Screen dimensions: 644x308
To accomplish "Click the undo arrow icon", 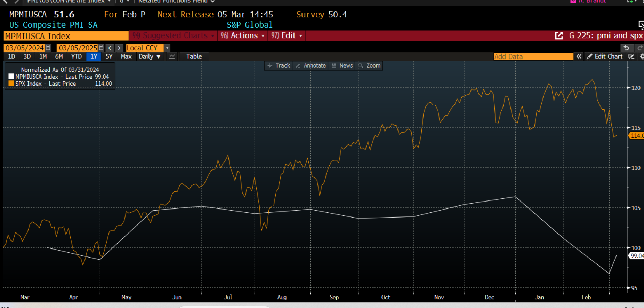I will [x=626, y=48].
